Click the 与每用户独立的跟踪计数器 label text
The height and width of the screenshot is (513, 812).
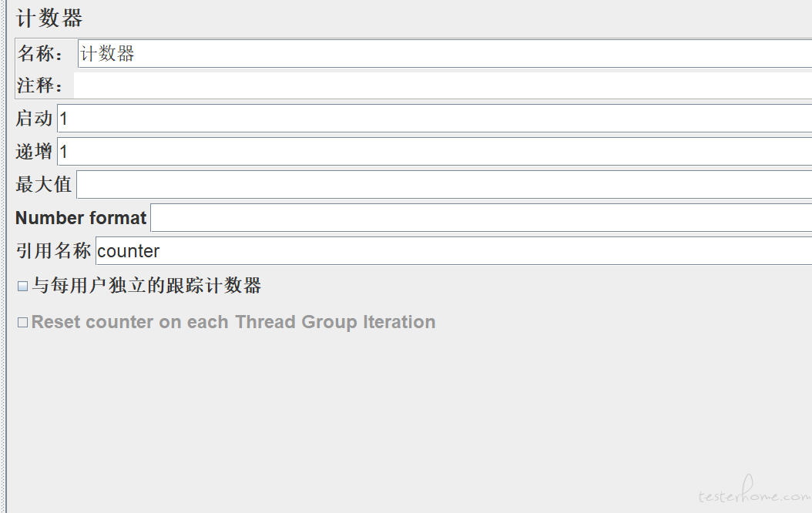click(146, 286)
